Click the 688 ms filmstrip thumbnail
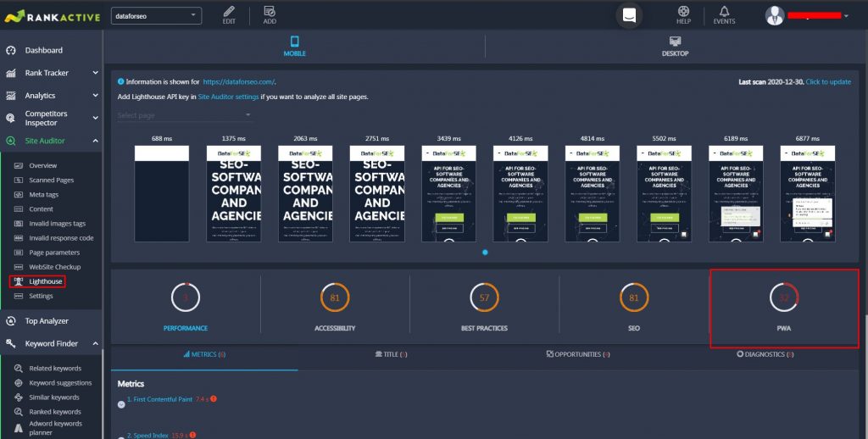 162,194
